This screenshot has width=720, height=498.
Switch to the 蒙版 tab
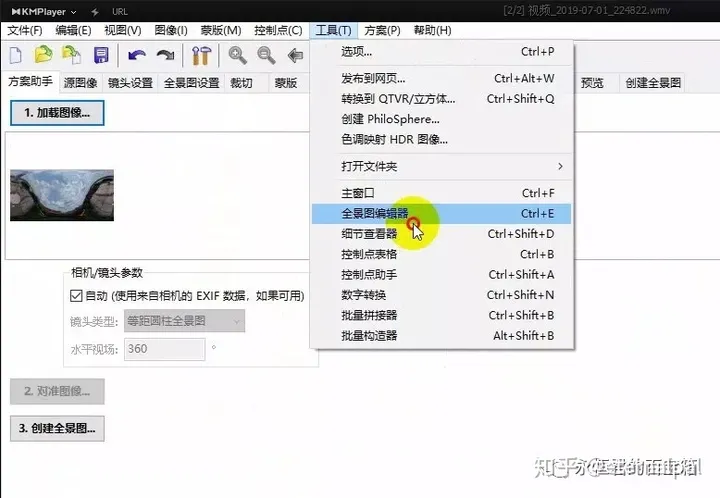click(286, 83)
